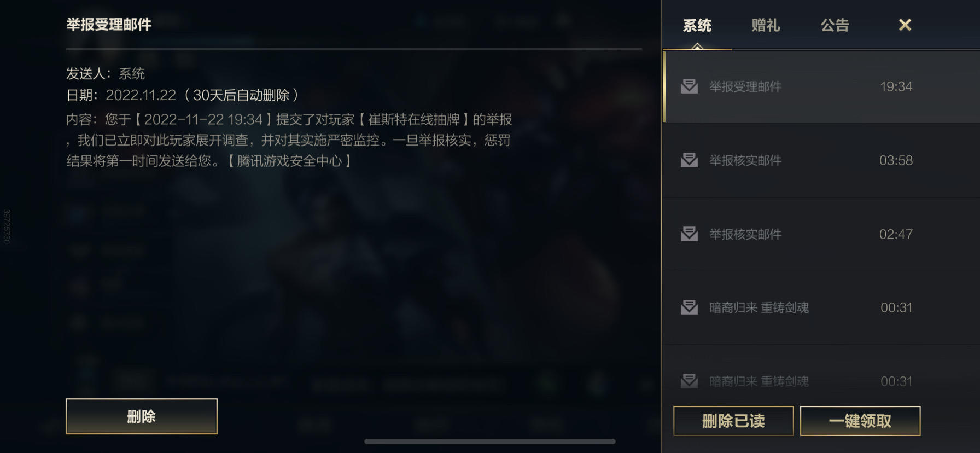Click envelope icon of first 暗裔归来 重铸剑魂 mail
The width and height of the screenshot is (980, 453).
point(689,307)
